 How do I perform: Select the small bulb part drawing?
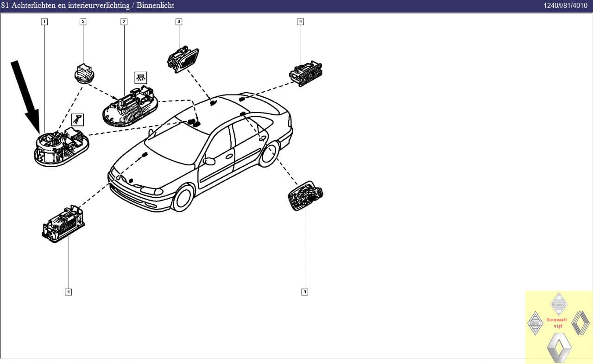coord(84,75)
